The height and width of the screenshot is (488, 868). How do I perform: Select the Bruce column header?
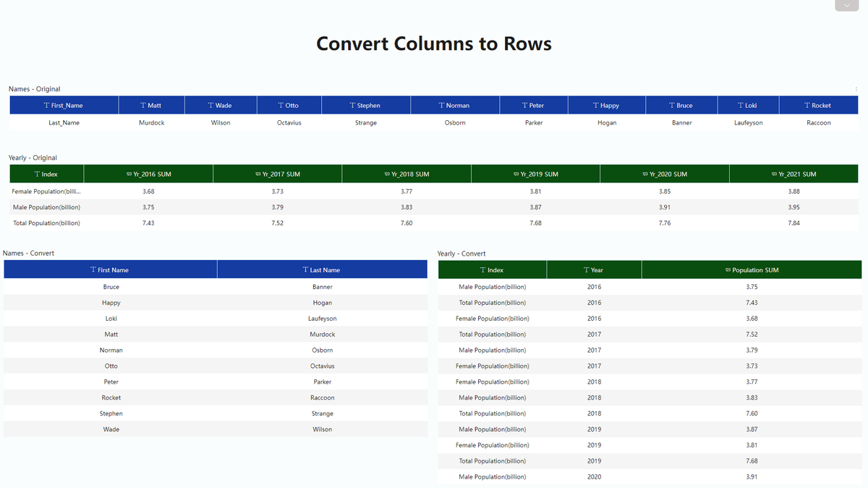coord(681,105)
